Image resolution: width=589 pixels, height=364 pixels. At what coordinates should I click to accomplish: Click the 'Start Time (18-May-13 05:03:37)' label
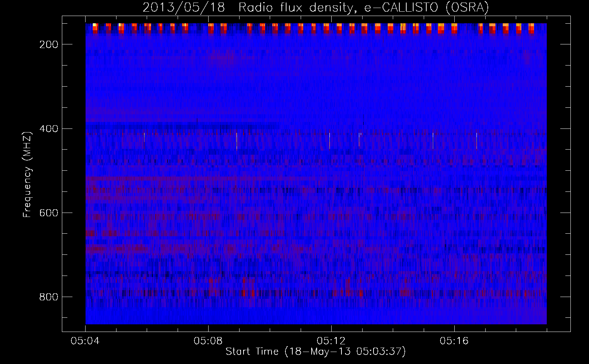(316, 352)
